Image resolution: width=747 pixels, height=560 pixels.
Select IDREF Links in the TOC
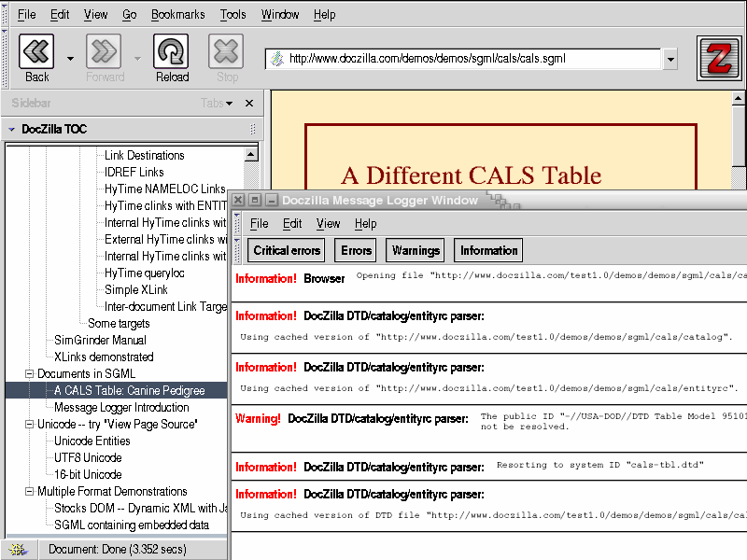[x=134, y=172]
